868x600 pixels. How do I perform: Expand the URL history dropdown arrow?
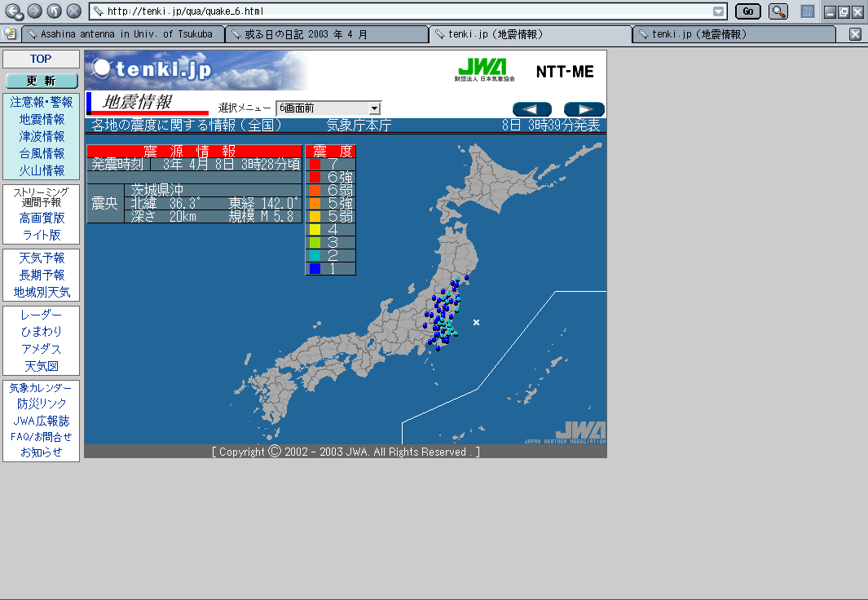pyautogui.click(x=719, y=11)
